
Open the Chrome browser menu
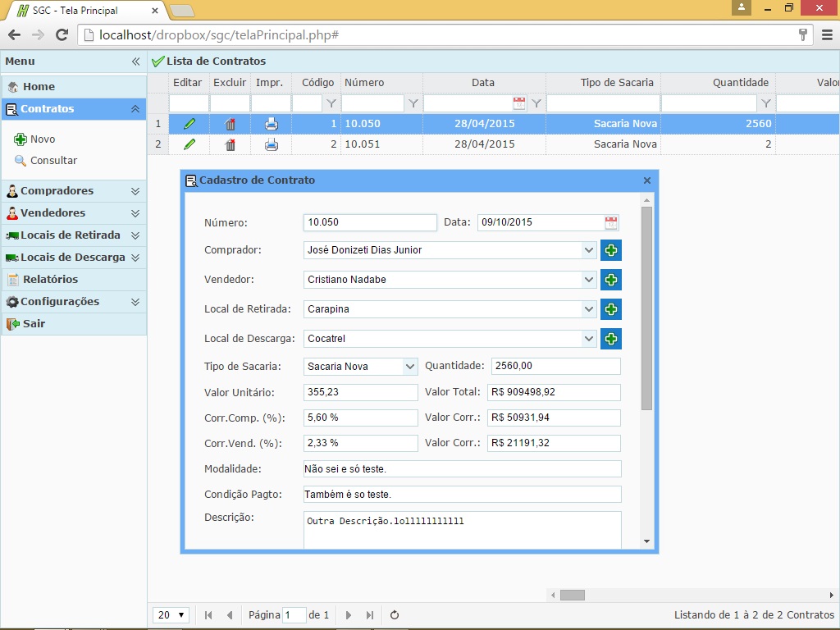827,34
